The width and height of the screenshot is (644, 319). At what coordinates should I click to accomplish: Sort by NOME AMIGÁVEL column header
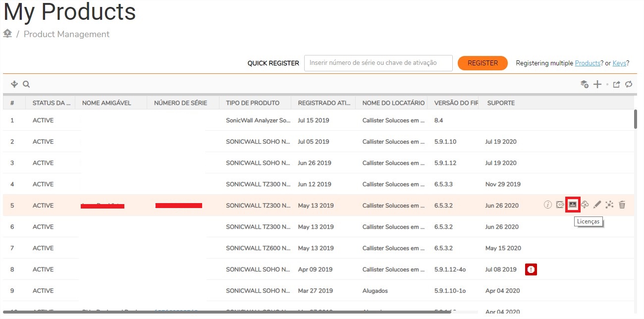point(111,103)
